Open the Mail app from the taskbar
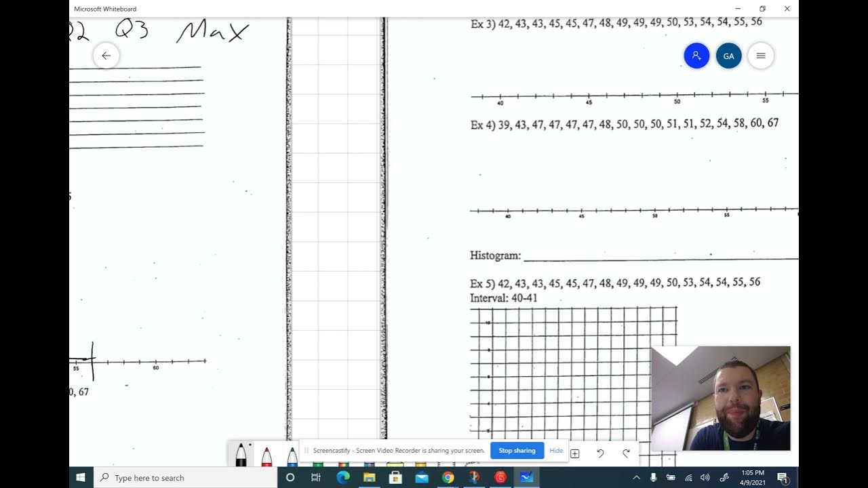This screenshot has height=488, width=868. point(422,477)
